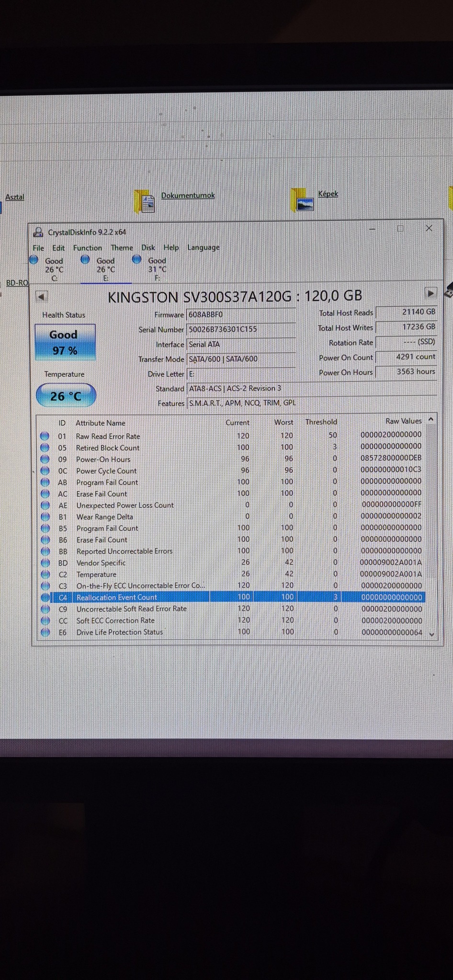The width and height of the screenshot is (453, 980).
Task: Click the Dokumentumok folder icon
Action: [145, 201]
